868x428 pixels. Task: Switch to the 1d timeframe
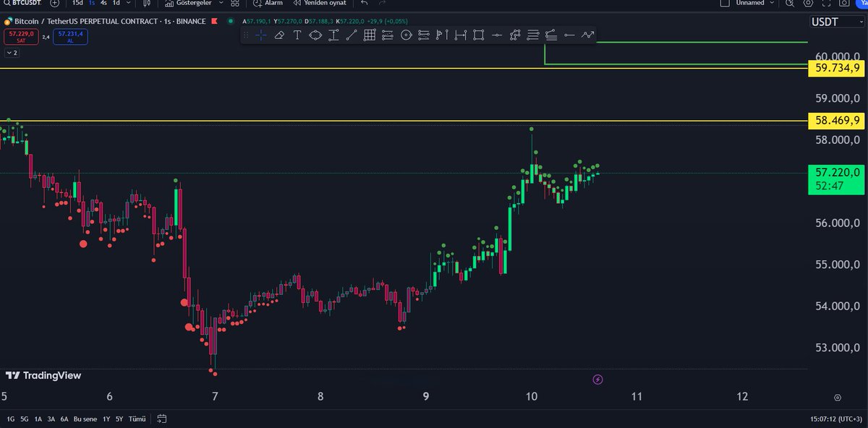click(114, 4)
